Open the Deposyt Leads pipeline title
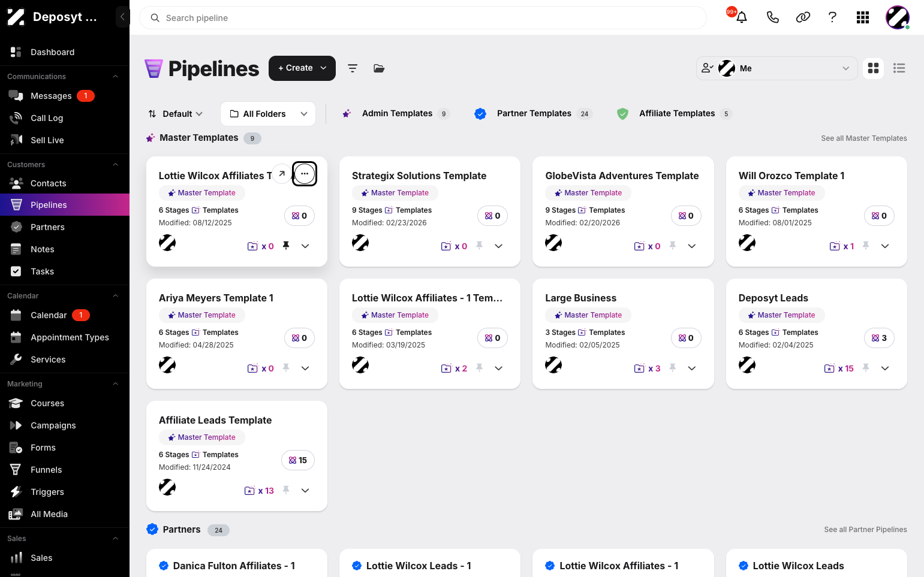 pos(773,298)
